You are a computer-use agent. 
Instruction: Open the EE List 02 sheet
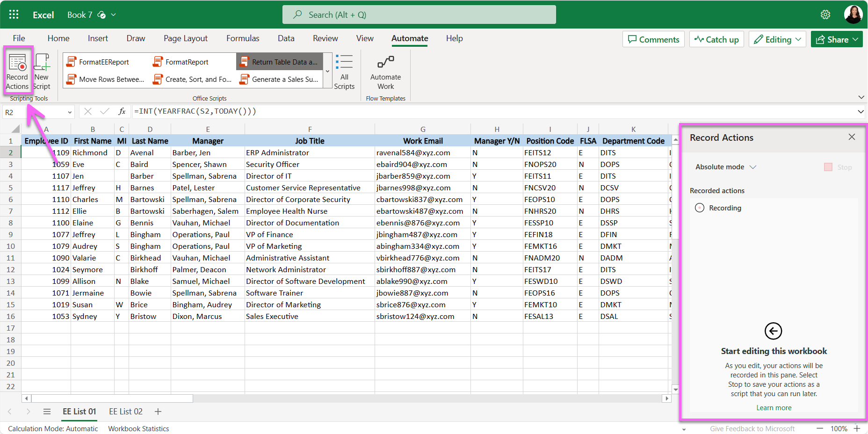(125, 412)
